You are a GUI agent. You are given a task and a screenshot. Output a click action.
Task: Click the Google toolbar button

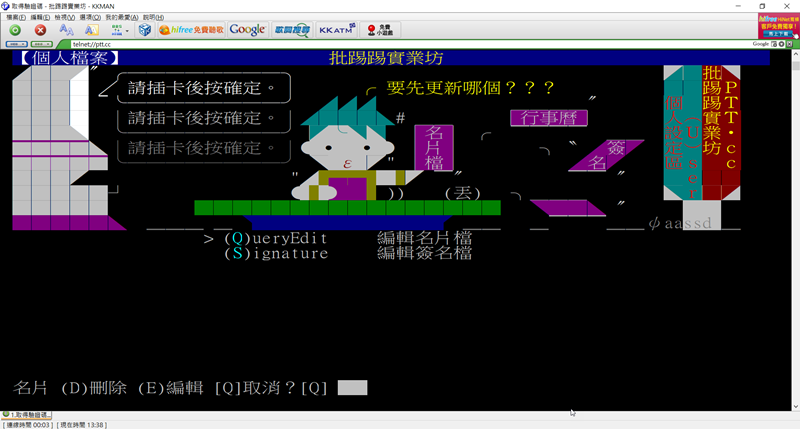pyautogui.click(x=247, y=30)
